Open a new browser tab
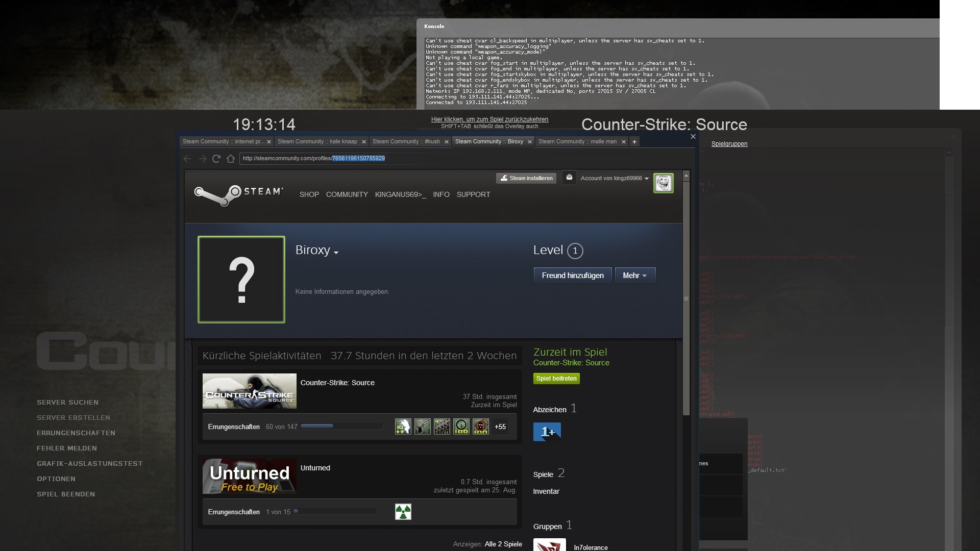 (634, 142)
